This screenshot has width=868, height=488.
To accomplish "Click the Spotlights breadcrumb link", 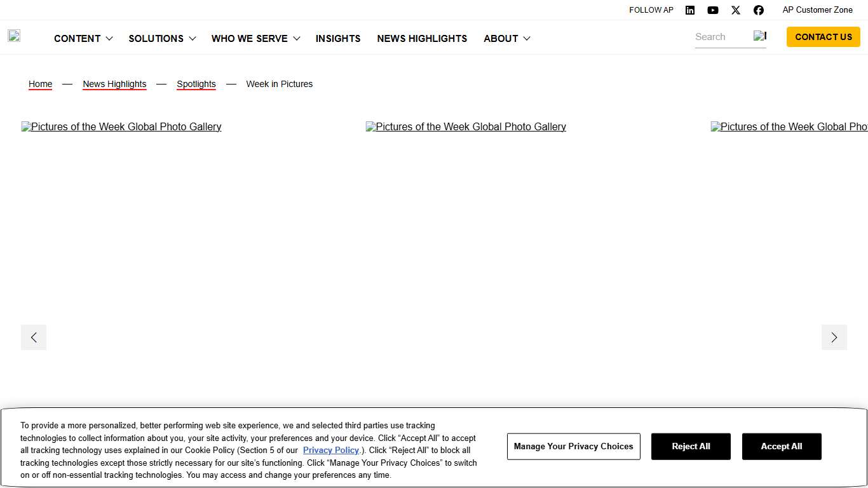I will coord(196,84).
